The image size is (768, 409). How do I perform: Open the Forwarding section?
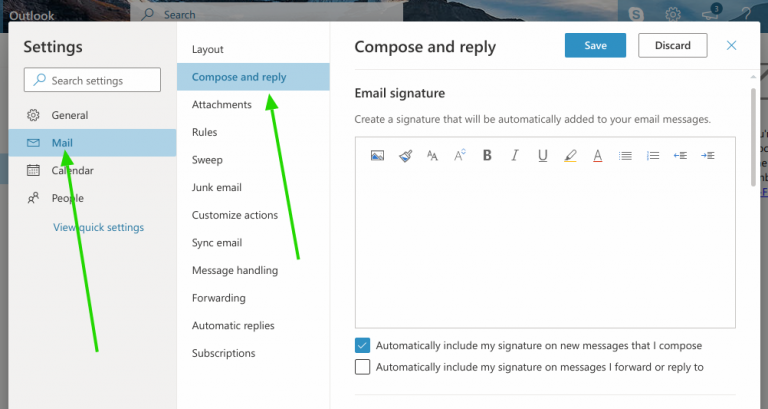[253, 298]
